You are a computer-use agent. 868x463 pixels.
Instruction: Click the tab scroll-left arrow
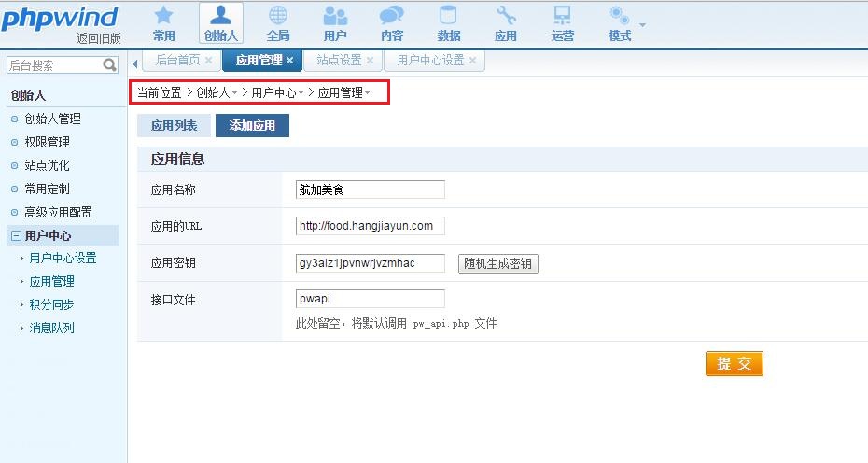(x=135, y=64)
